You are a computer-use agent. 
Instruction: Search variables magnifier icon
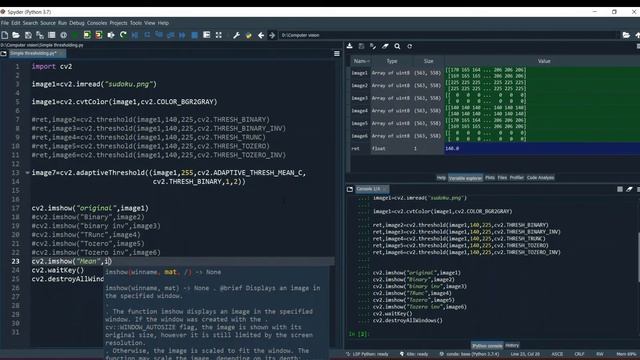click(x=397, y=46)
